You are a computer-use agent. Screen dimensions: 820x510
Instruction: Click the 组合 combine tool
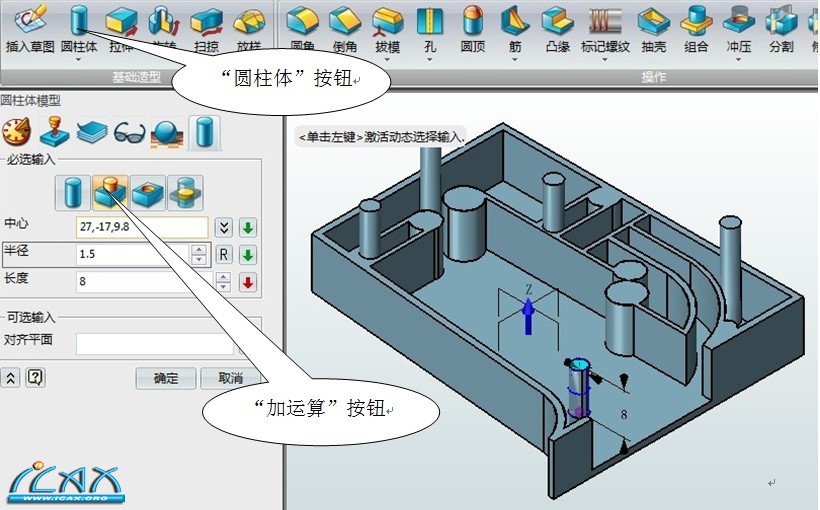[696, 29]
